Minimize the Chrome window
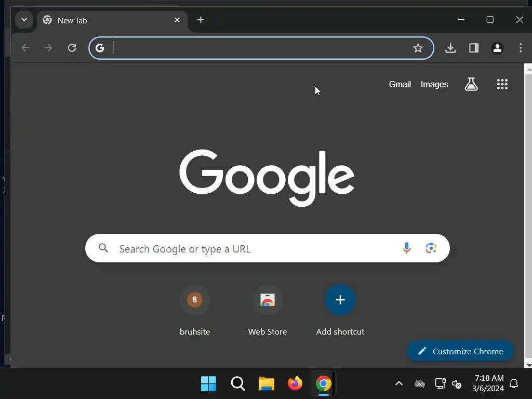Screen dimensions: 532x399 click(x=461, y=20)
